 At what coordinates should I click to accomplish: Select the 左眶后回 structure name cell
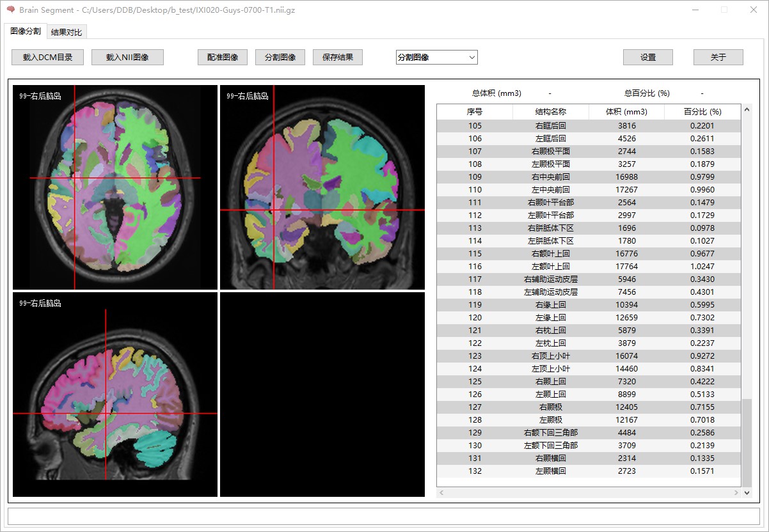pyautogui.click(x=551, y=139)
